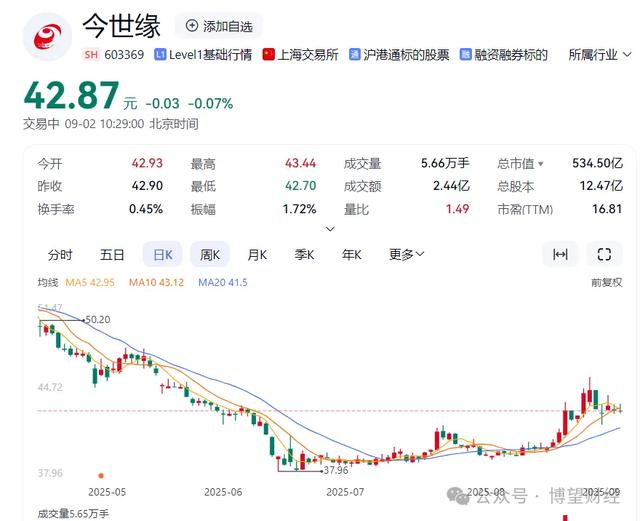Expand more quote details chevron below stats
Screen dimensions: 640x521
pos(330,229)
